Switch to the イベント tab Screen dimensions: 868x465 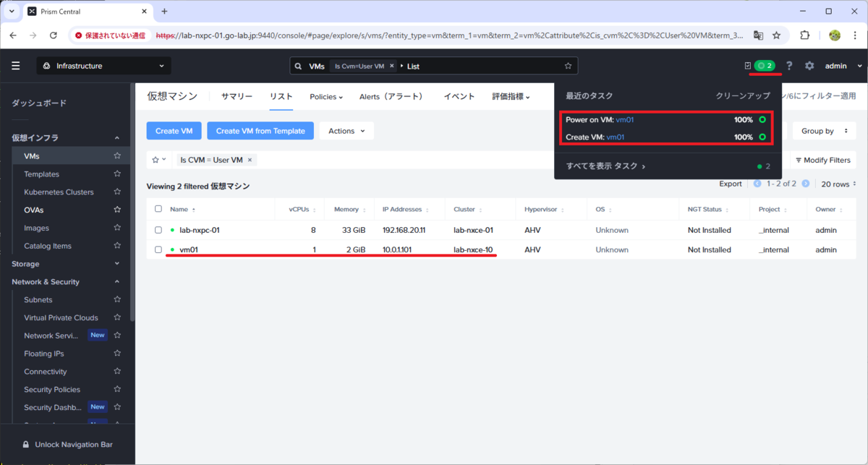coord(459,96)
